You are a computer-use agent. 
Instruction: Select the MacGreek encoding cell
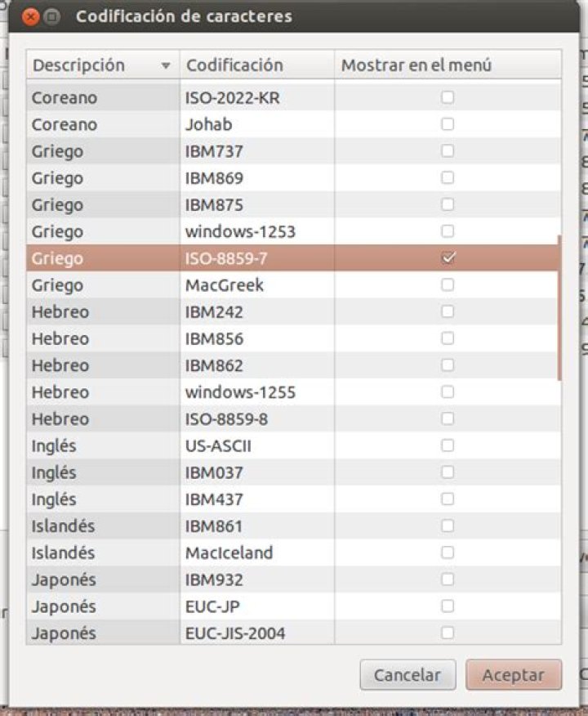(x=257, y=284)
